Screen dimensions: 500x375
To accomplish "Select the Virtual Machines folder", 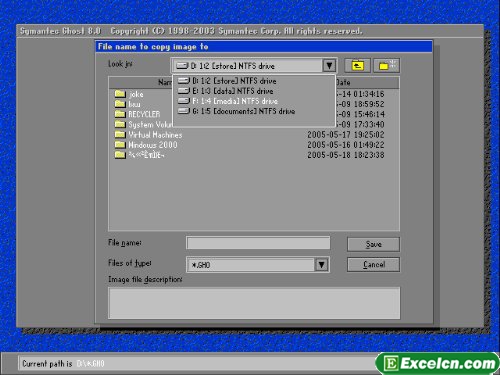I will coord(148,135).
